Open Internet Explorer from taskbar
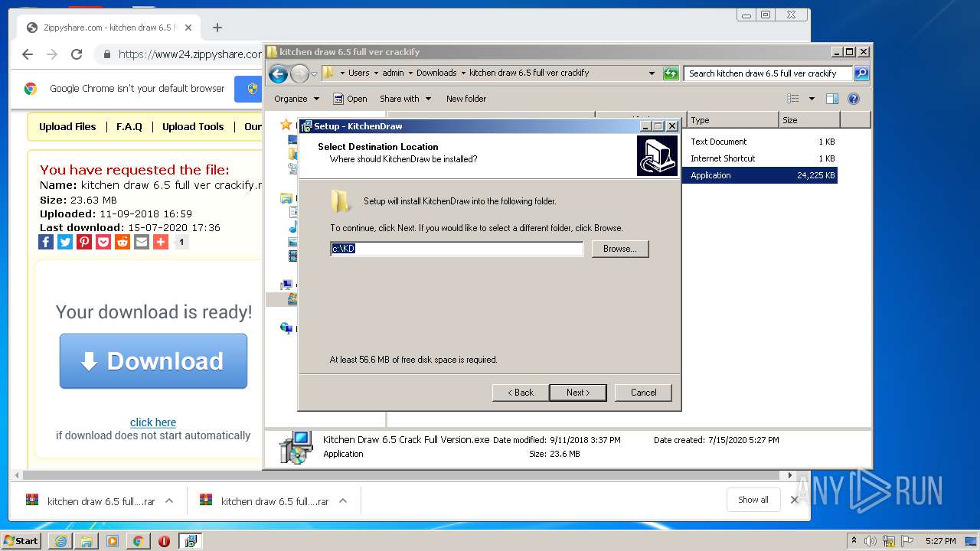Screen dimensions: 980x551 point(60,541)
